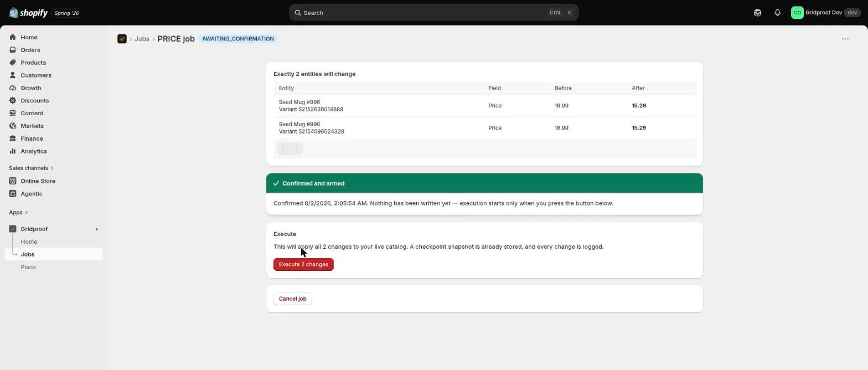Click the Before column header
This screenshot has height=370, width=868.
pyautogui.click(x=563, y=88)
